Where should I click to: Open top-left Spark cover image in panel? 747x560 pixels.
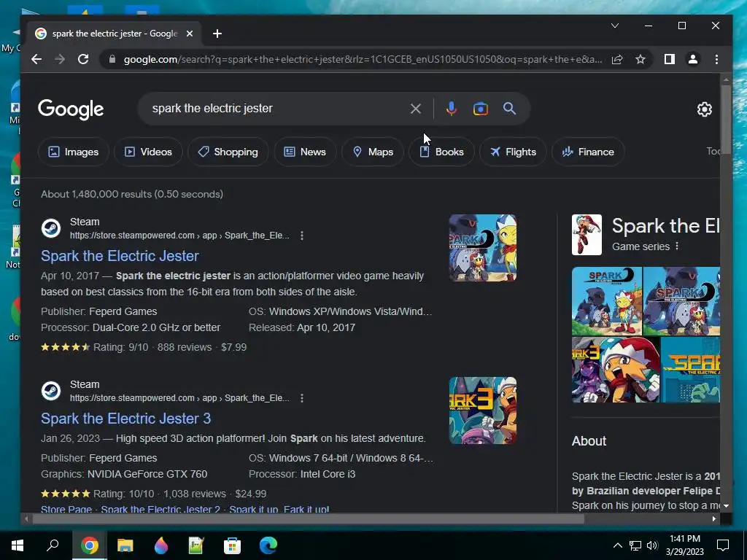click(606, 301)
